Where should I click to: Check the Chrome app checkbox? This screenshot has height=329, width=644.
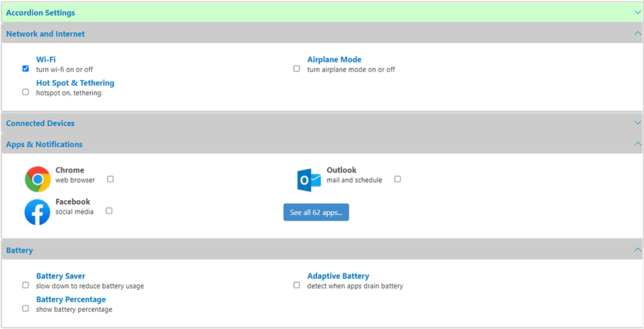coord(110,179)
